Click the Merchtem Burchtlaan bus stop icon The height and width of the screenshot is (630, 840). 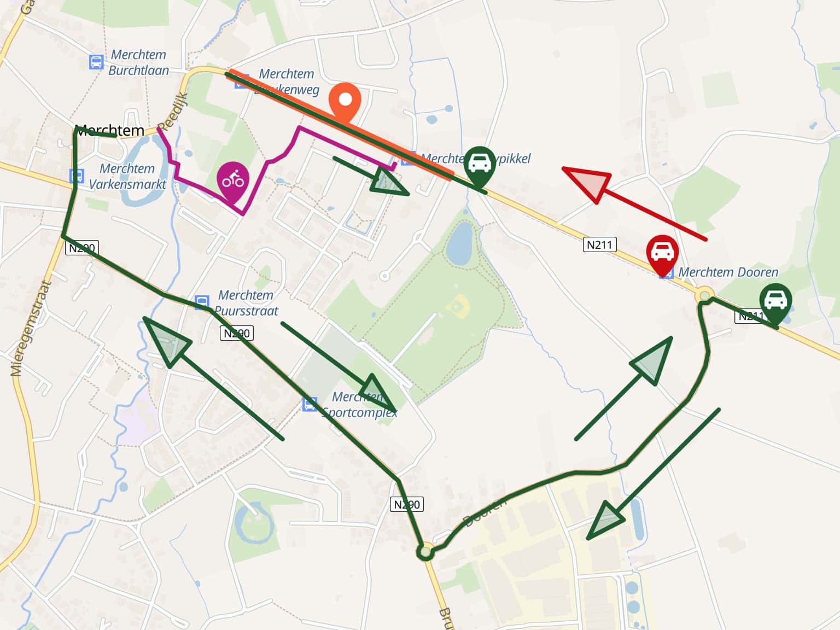(96, 62)
